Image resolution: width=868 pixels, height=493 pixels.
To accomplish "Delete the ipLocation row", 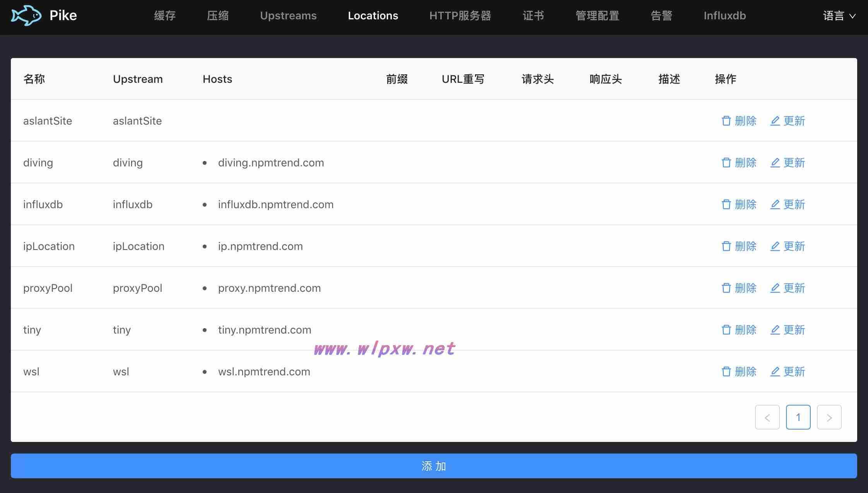I will pos(739,246).
